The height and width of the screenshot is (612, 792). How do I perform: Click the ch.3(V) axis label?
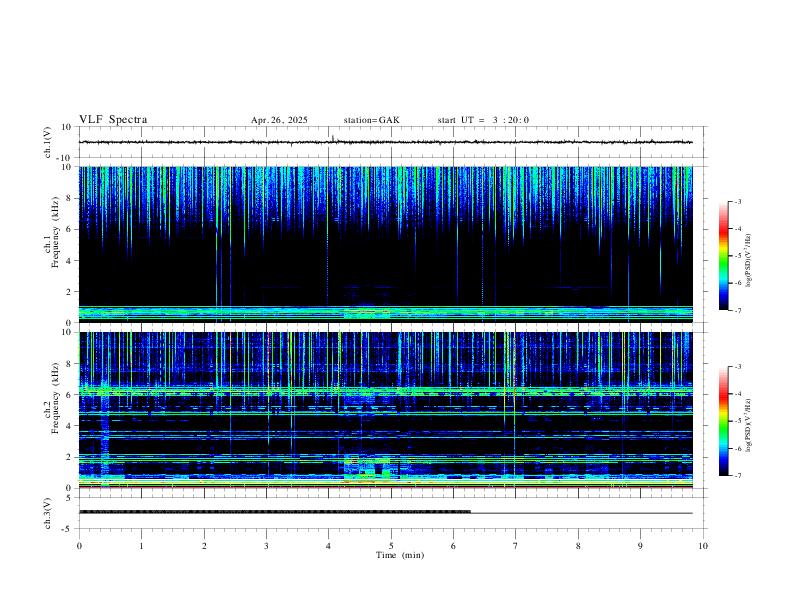[48, 513]
